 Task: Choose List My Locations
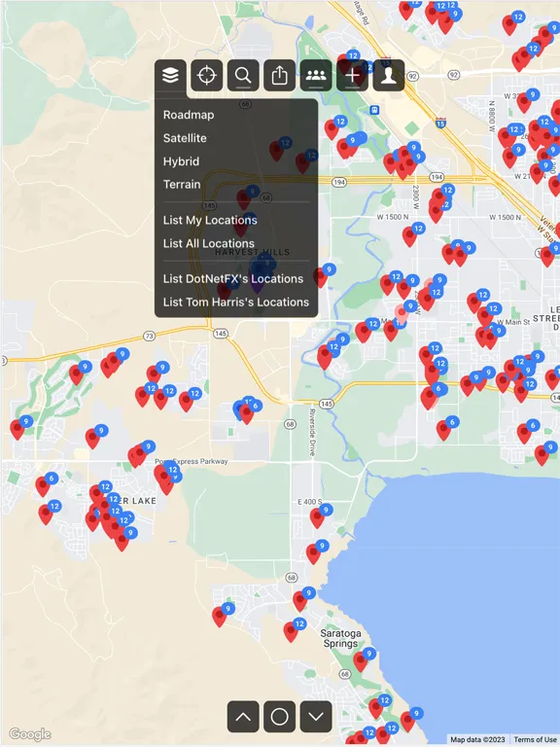coord(210,220)
